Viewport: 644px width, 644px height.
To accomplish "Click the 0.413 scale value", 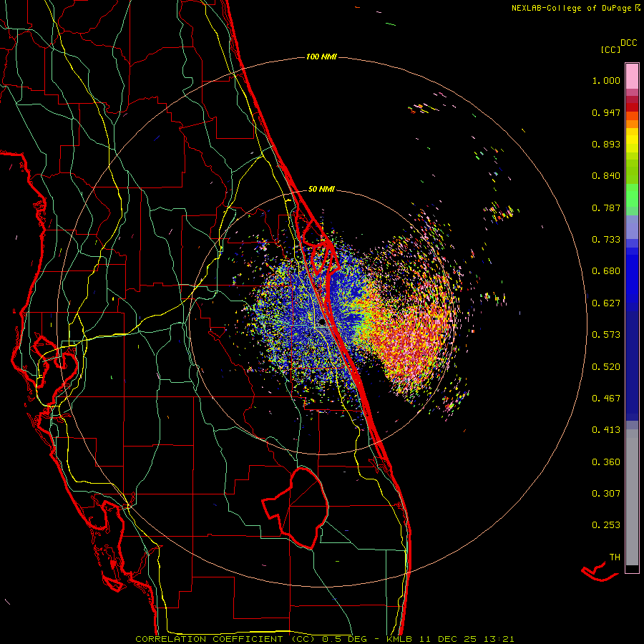I will click(x=606, y=430).
